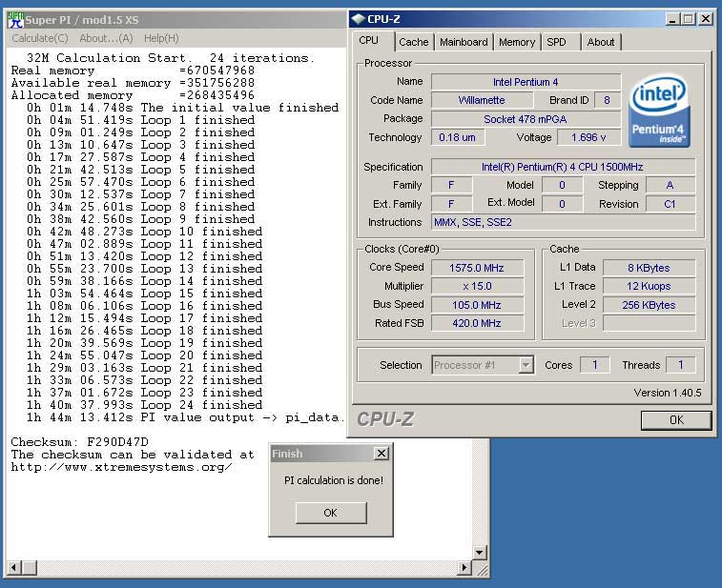Click the empty Level 3 cache field
This screenshot has width=722, height=588.
(649, 323)
